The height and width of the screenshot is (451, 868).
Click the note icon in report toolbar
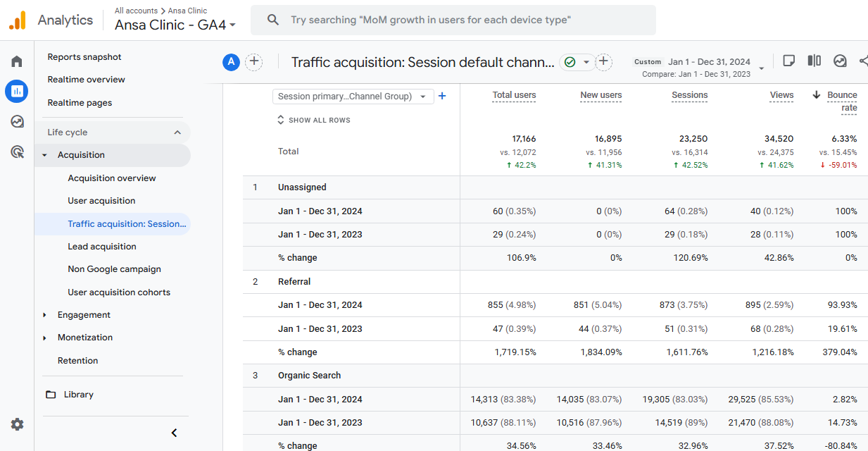(788, 61)
